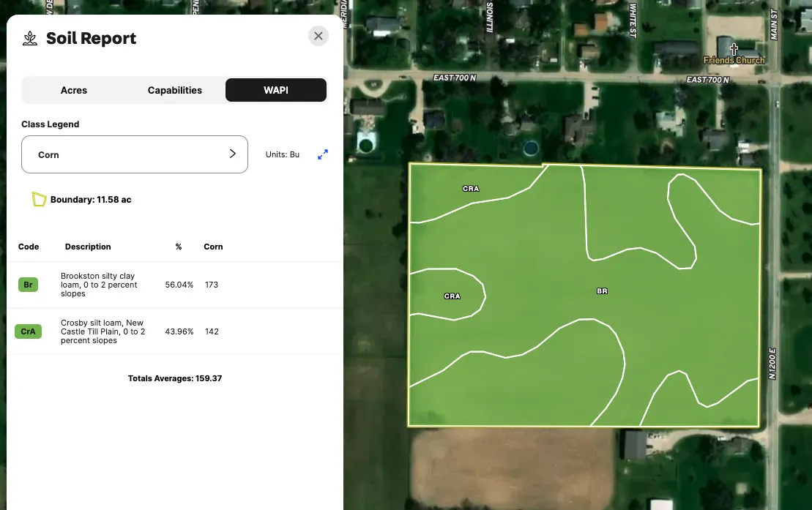
Task: Click the Units: Bu label
Action: (x=283, y=154)
